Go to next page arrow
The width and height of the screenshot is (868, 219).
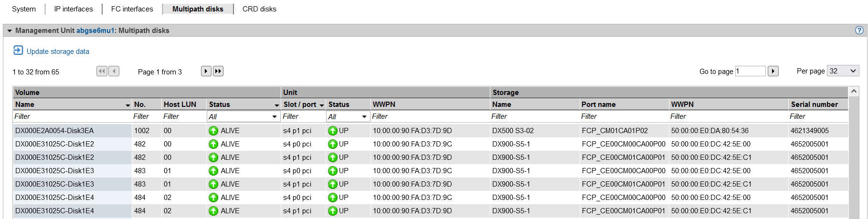click(x=206, y=71)
